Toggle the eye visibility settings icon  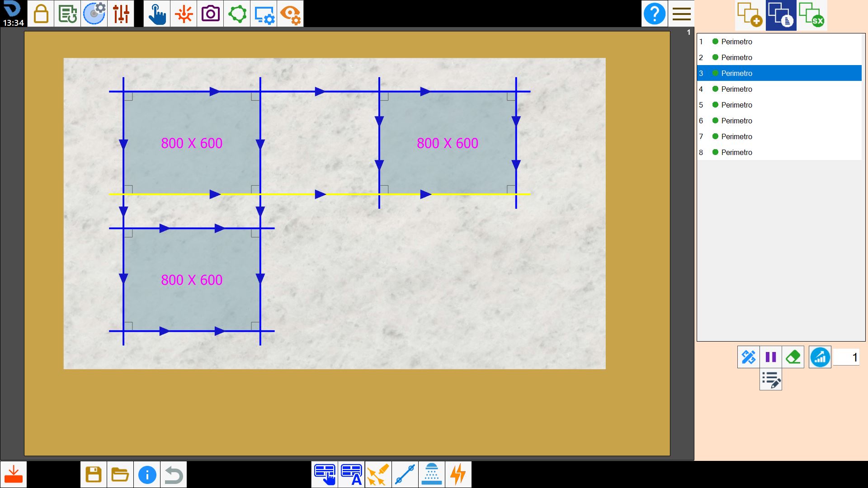point(290,14)
